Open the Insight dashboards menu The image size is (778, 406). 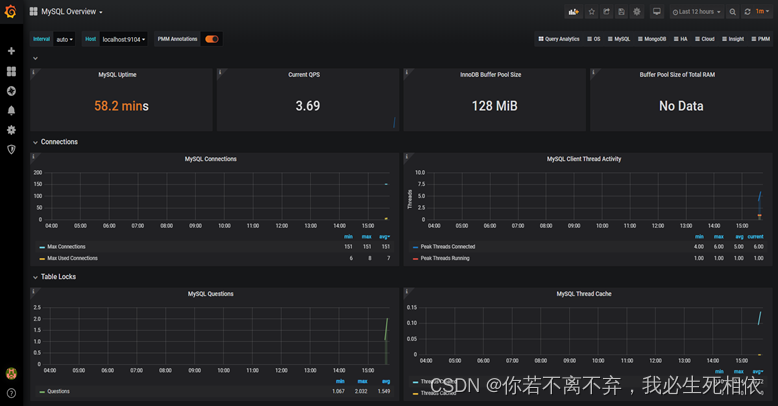(733, 39)
